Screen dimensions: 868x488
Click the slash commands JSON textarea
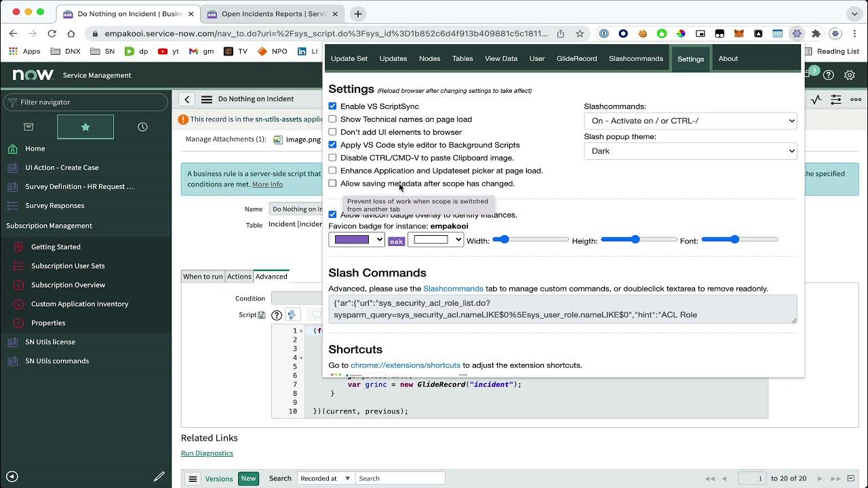(x=562, y=309)
